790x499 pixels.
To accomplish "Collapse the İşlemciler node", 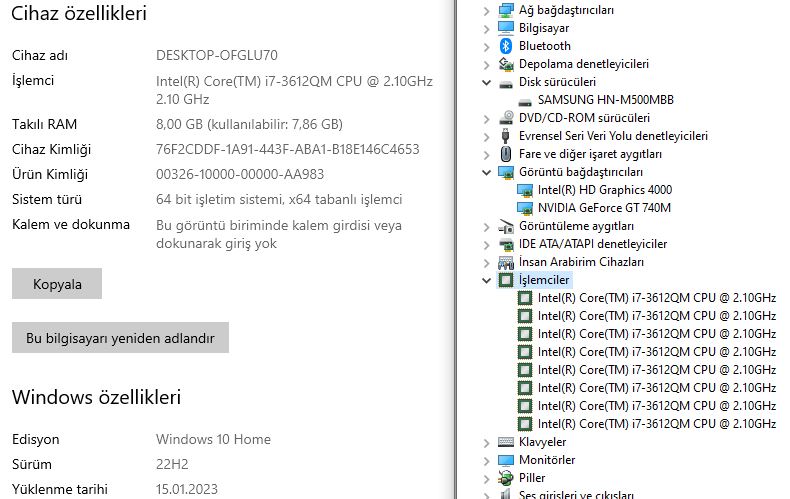I will tap(486, 280).
